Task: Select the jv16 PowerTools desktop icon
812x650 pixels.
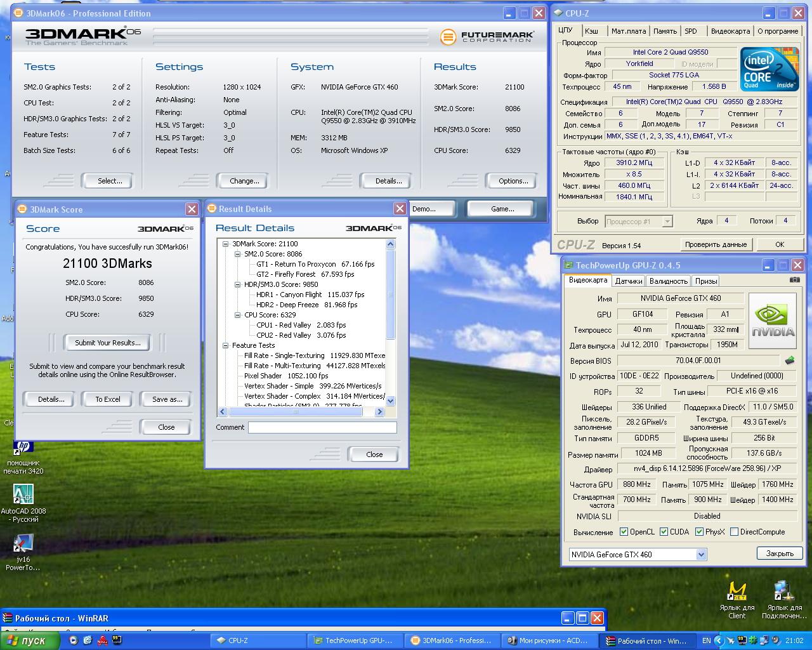Action: 23,552
